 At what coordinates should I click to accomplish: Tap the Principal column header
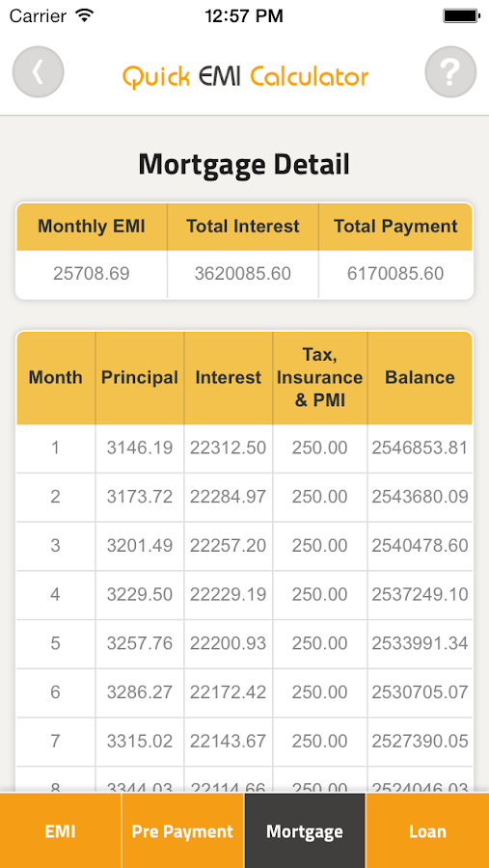(x=140, y=377)
